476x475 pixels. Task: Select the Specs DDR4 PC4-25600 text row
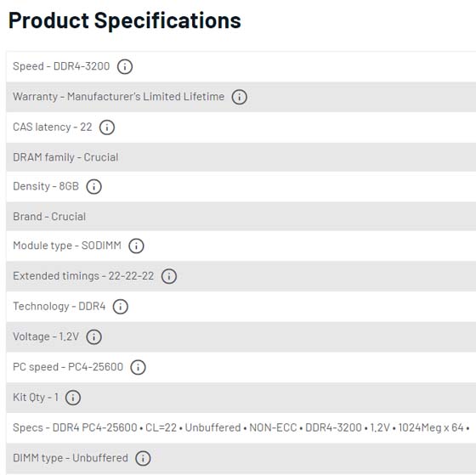point(241,428)
